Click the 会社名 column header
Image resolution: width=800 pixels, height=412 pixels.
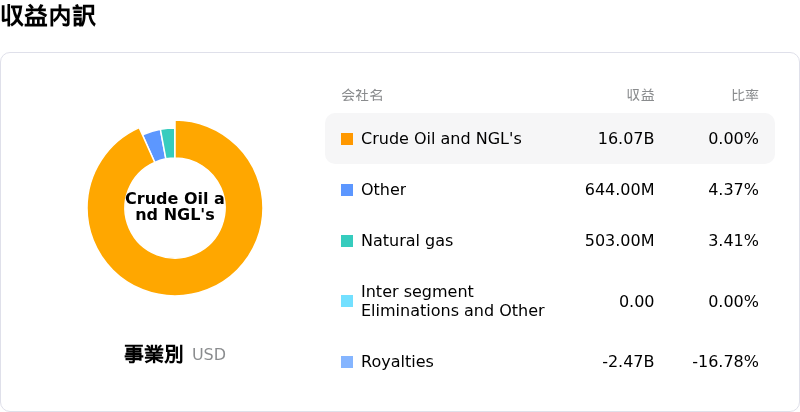click(x=362, y=95)
